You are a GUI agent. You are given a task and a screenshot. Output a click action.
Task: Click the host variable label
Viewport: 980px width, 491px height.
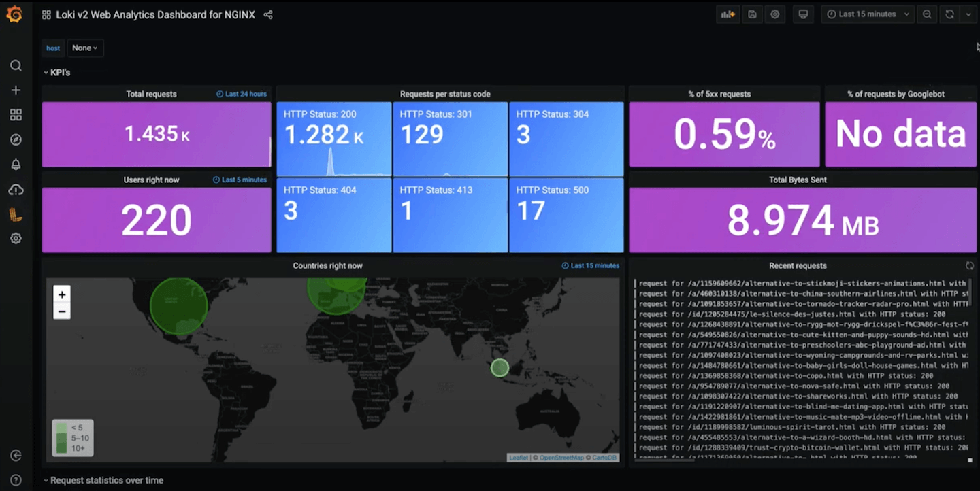pyautogui.click(x=53, y=48)
